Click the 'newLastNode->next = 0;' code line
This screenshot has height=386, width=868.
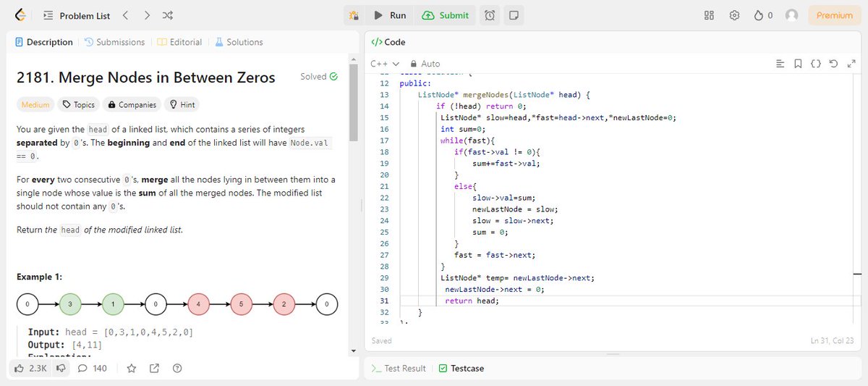[494, 289]
